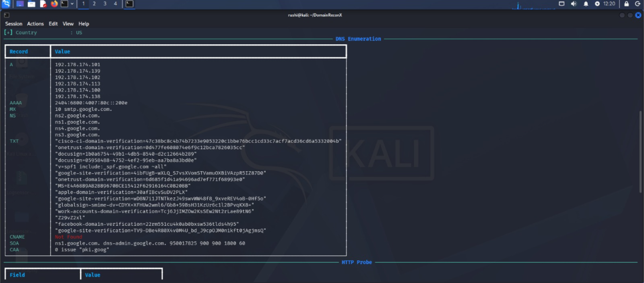Click the SOA record value line
Image resolution: width=644 pixels, height=283 pixels.
[150, 243]
